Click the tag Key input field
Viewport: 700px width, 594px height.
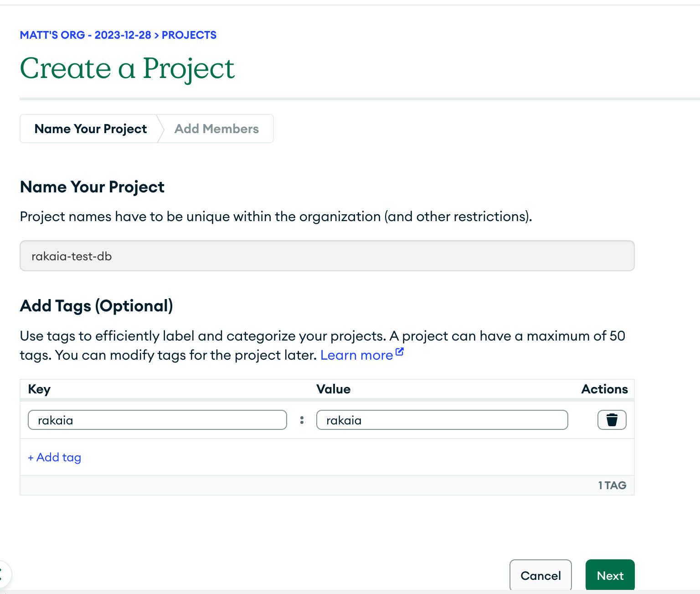pyautogui.click(x=157, y=420)
